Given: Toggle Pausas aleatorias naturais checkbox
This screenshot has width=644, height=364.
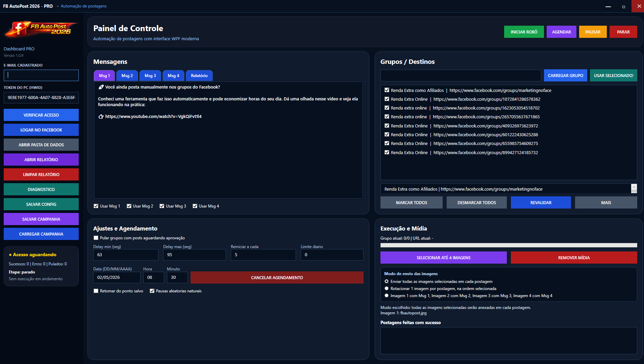Looking at the screenshot, I should point(152,291).
